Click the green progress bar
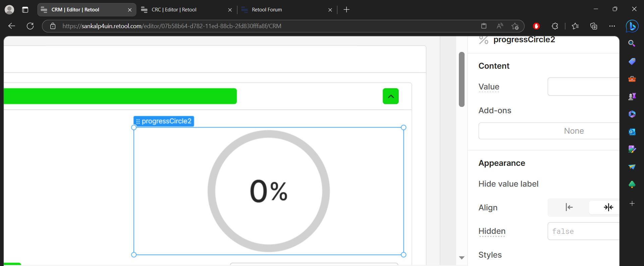Image resolution: width=644 pixels, height=266 pixels. point(120,96)
